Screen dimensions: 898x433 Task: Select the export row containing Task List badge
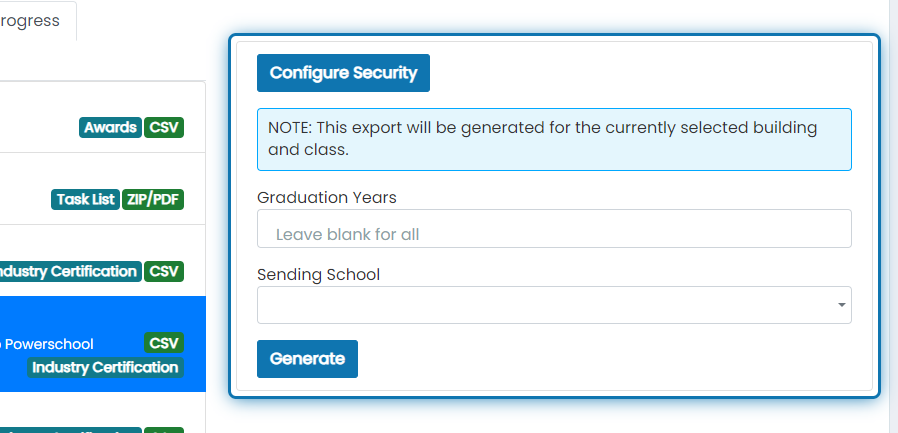pyautogui.click(x=103, y=189)
